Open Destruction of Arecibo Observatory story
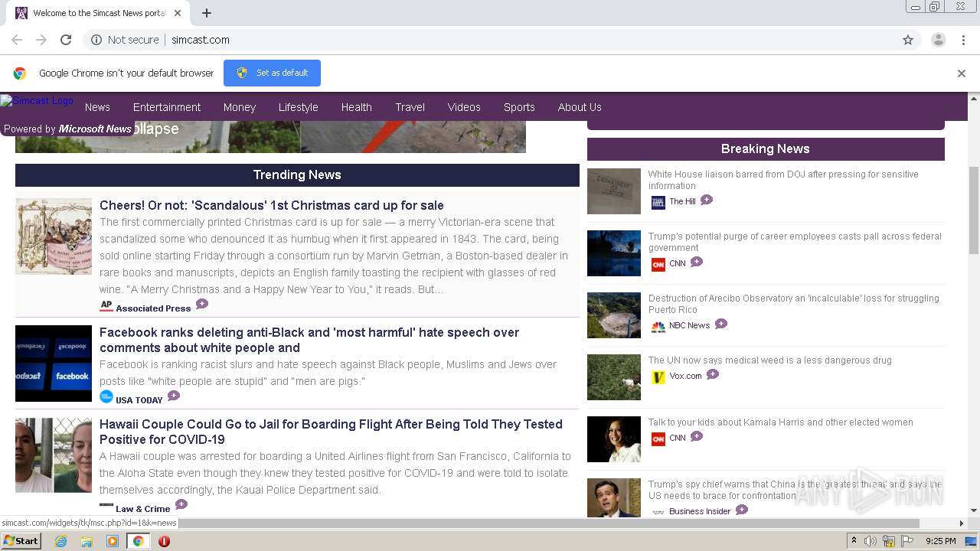The width and height of the screenshot is (980, 551). pos(794,304)
